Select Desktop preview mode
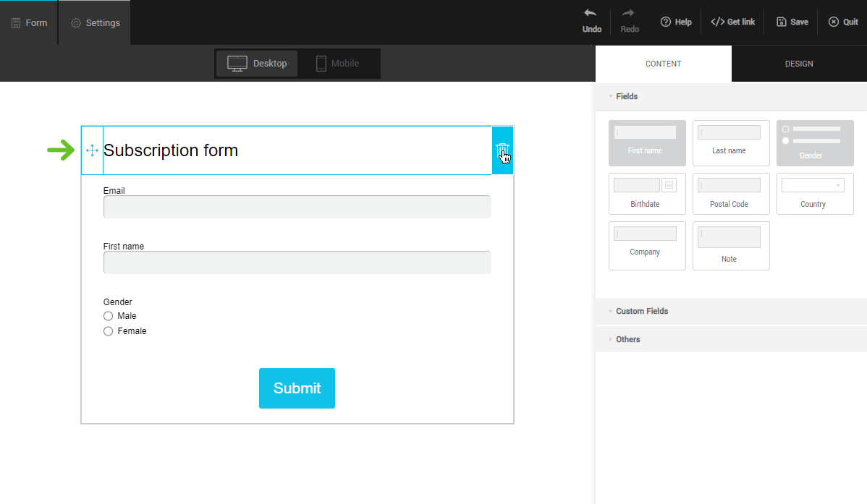Image resolution: width=867 pixels, height=504 pixels. (x=257, y=64)
